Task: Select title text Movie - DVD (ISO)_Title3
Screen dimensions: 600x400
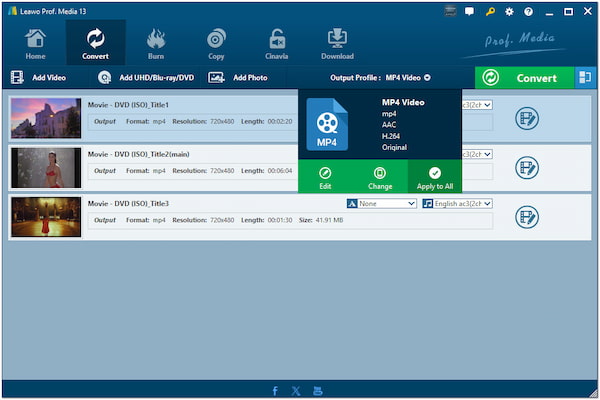Action: pyautogui.click(x=128, y=204)
